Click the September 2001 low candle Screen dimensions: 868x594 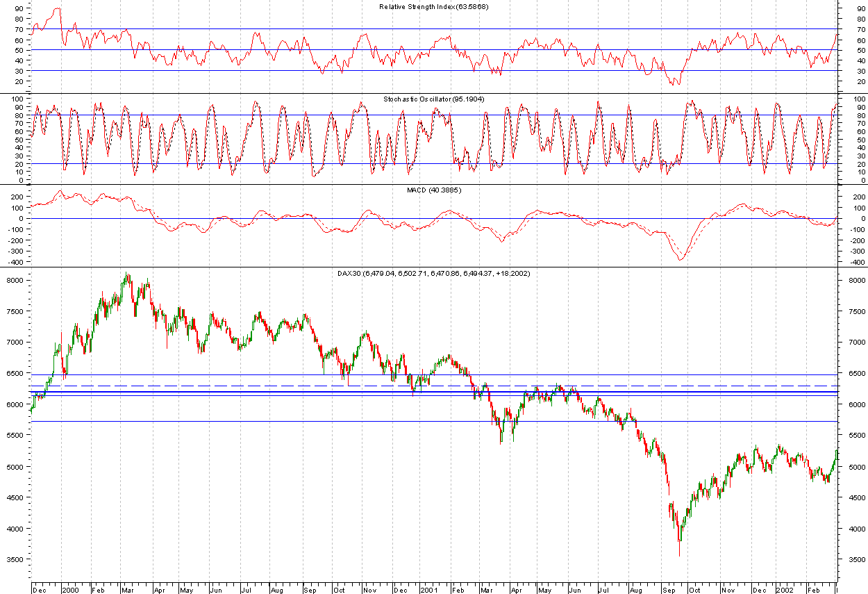(x=679, y=545)
